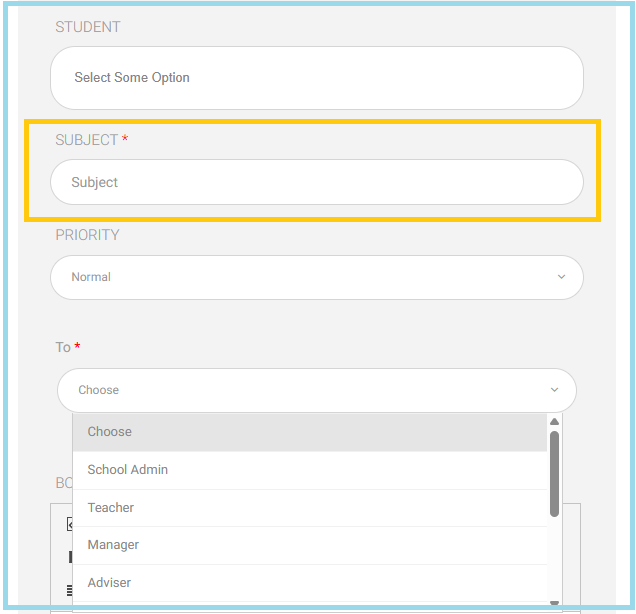Click the To dropdown chevron arrow
This screenshot has width=636, height=614.
(555, 390)
